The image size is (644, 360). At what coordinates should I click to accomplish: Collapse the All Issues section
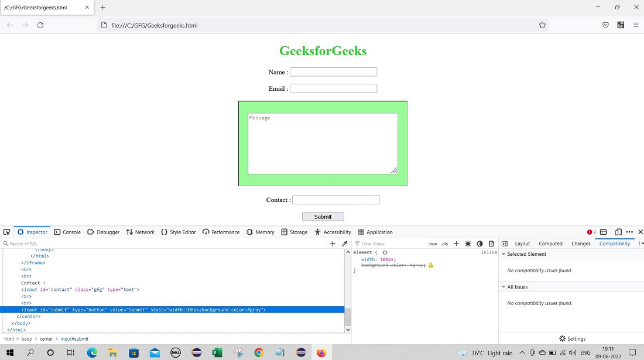tap(503, 287)
